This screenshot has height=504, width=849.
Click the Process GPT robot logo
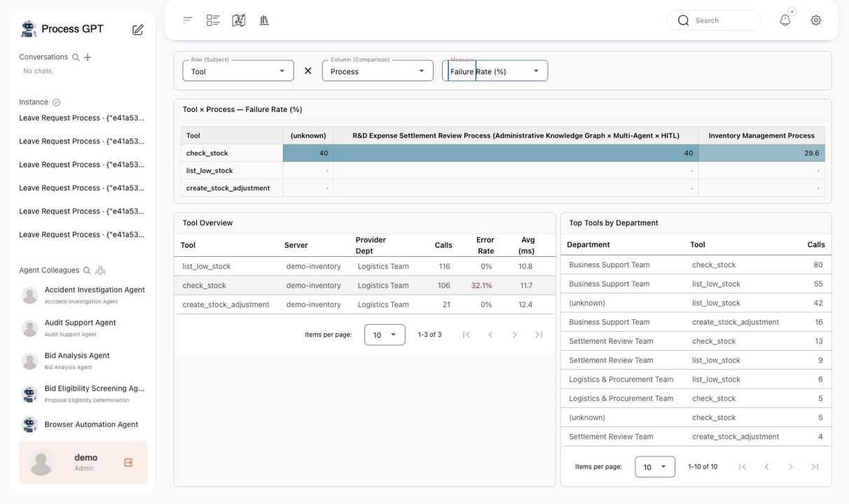29,29
